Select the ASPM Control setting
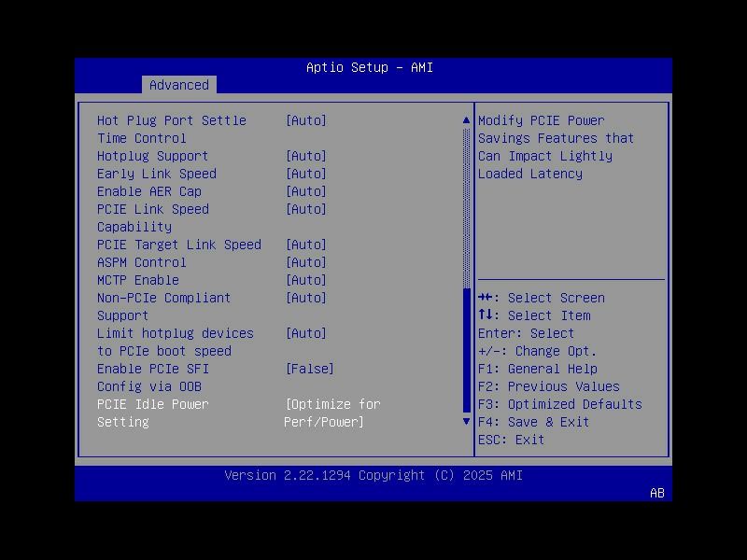The width and height of the screenshot is (747, 560). [x=142, y=262]
